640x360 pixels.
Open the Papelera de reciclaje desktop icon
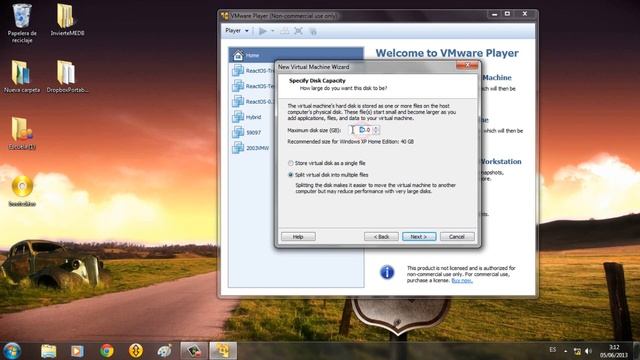point(22,24)
